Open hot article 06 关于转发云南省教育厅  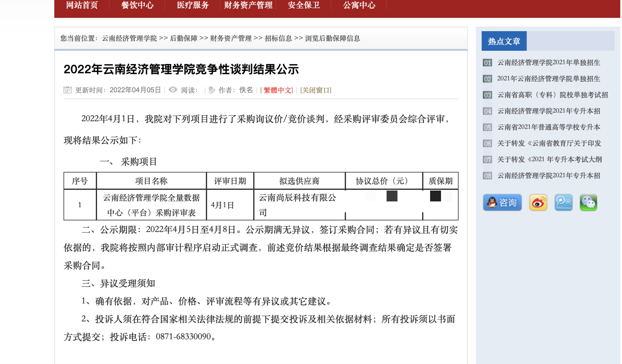point(549,143)
